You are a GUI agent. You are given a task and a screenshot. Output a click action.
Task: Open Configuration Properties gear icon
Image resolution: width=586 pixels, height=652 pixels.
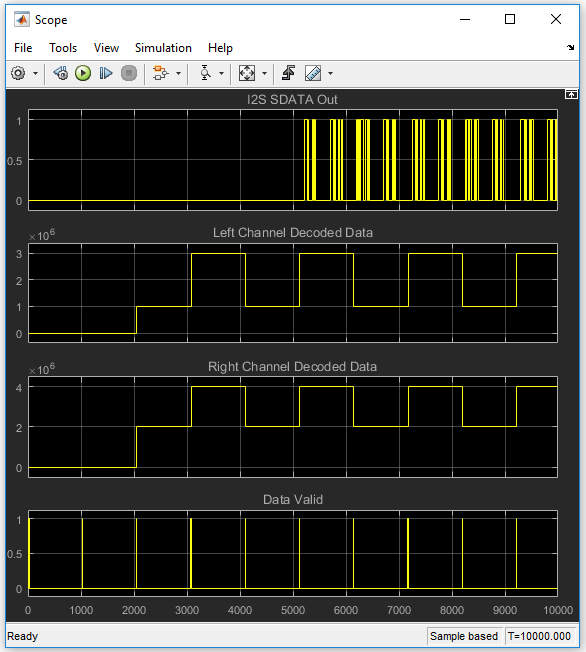click(18, 74)
